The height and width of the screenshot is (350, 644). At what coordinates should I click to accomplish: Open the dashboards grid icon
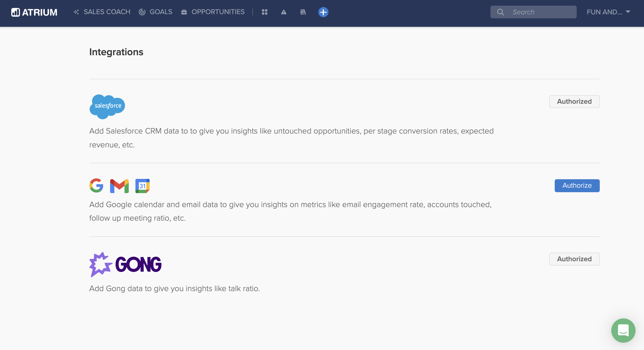(264, 12)
